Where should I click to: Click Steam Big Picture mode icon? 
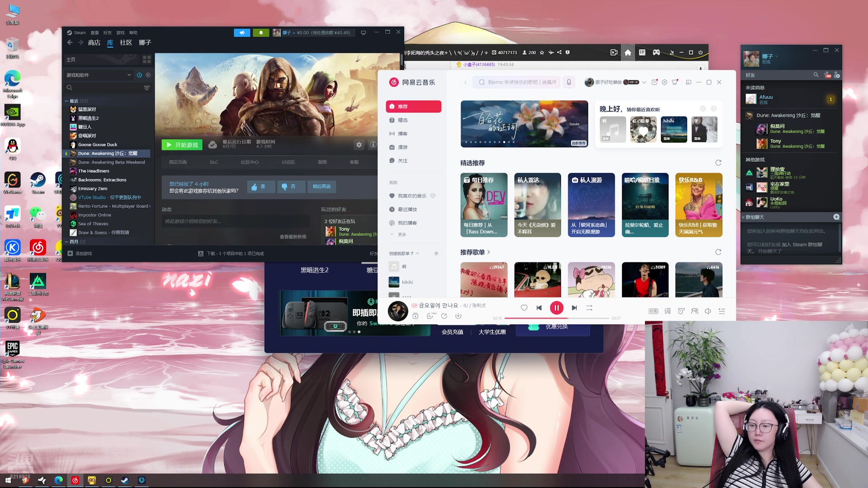[363, 33]
